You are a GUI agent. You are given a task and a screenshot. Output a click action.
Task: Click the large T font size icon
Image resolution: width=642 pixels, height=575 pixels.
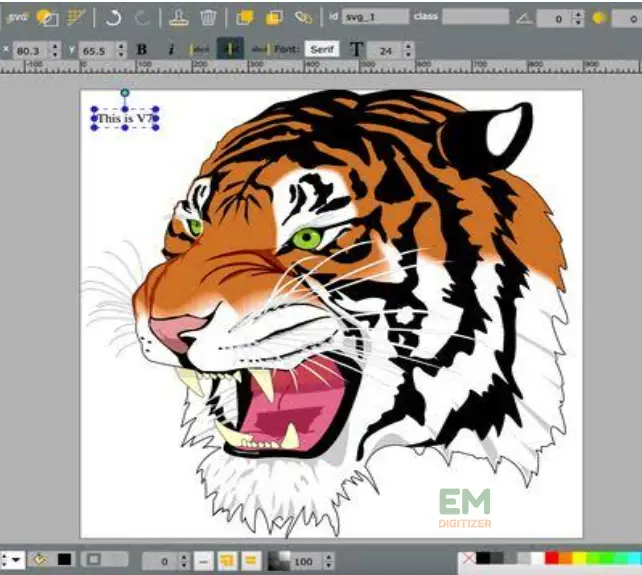click(x=356, y=50)
